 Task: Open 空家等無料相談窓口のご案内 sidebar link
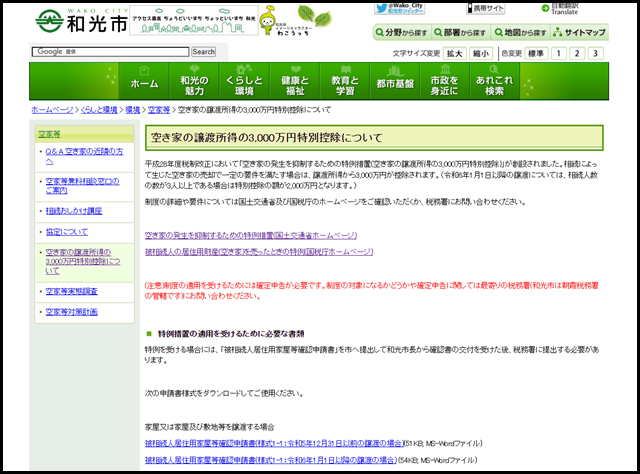point(82,186)
